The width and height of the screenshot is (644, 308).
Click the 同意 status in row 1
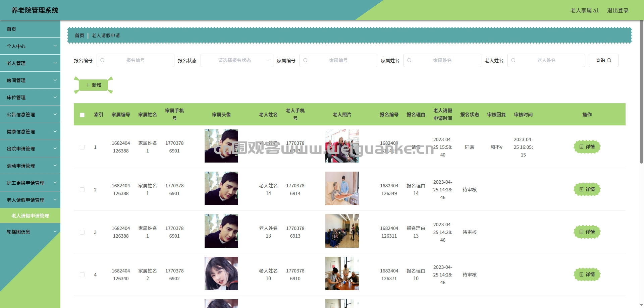point(470,147)
